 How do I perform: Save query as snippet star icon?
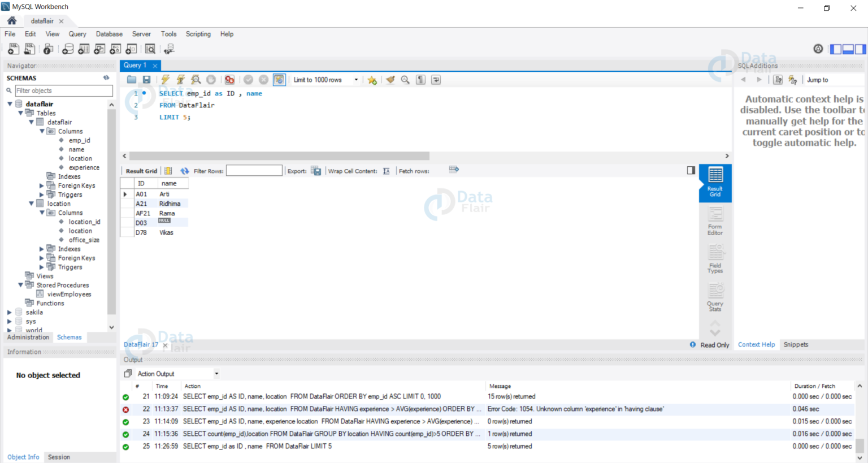tap(372, 80)
